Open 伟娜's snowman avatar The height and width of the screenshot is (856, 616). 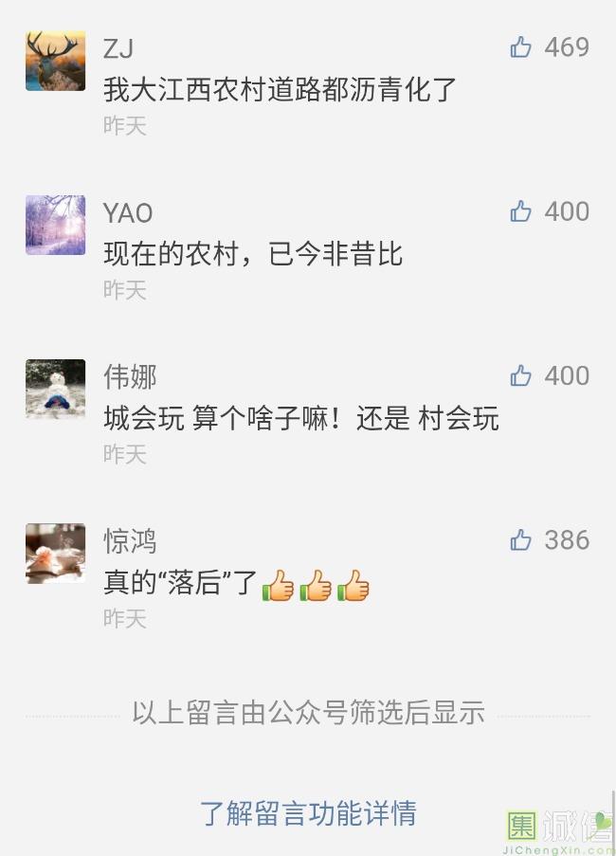(56, 390)
